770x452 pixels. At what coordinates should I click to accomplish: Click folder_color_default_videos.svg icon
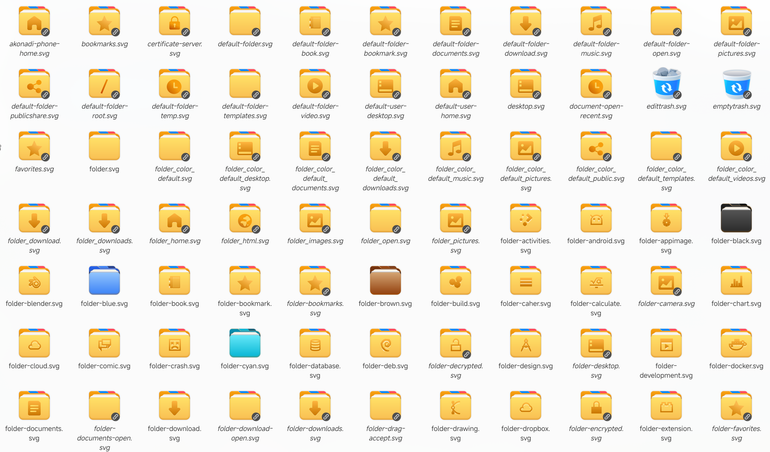[736, 146]
